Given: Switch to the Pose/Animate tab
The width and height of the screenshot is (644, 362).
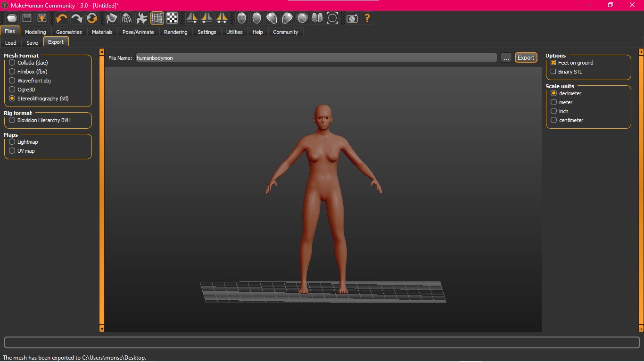Looking at the screenshot, I should (x=138, y=32).
